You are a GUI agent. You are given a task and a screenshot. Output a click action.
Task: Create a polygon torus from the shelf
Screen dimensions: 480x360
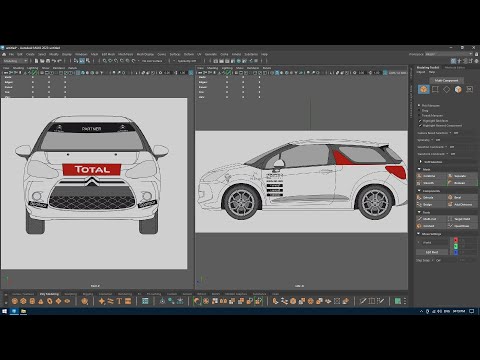pyautogui.click(x=50, y=301)
